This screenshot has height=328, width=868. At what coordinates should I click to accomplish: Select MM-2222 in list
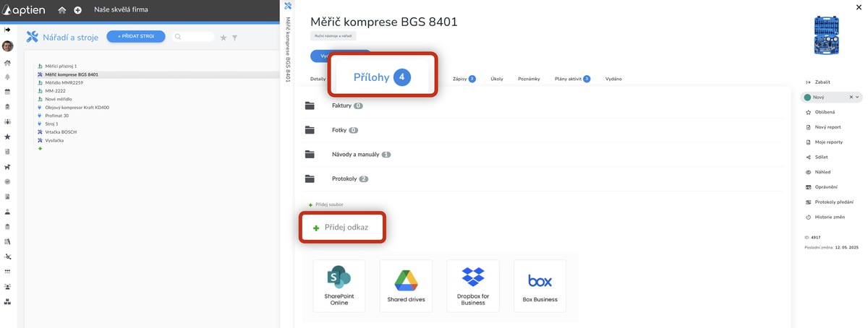(55, 91)
